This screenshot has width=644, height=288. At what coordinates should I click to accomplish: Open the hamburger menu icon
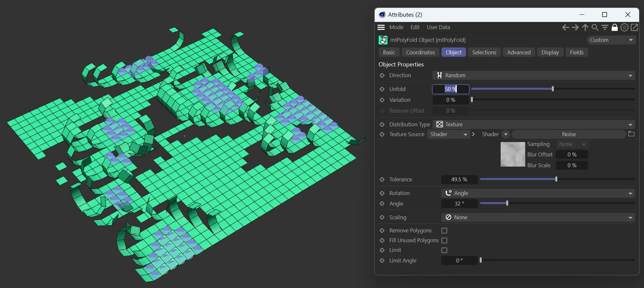point(381,27)
